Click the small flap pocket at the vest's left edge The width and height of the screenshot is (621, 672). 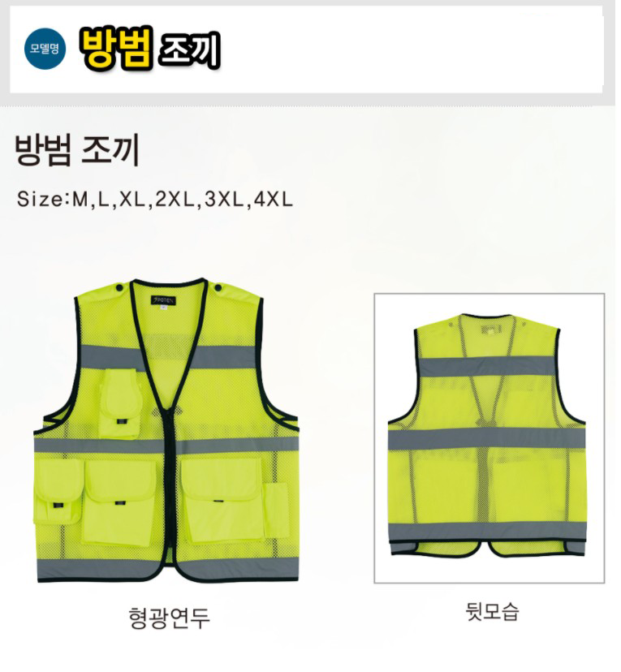[x=58, y=492]
